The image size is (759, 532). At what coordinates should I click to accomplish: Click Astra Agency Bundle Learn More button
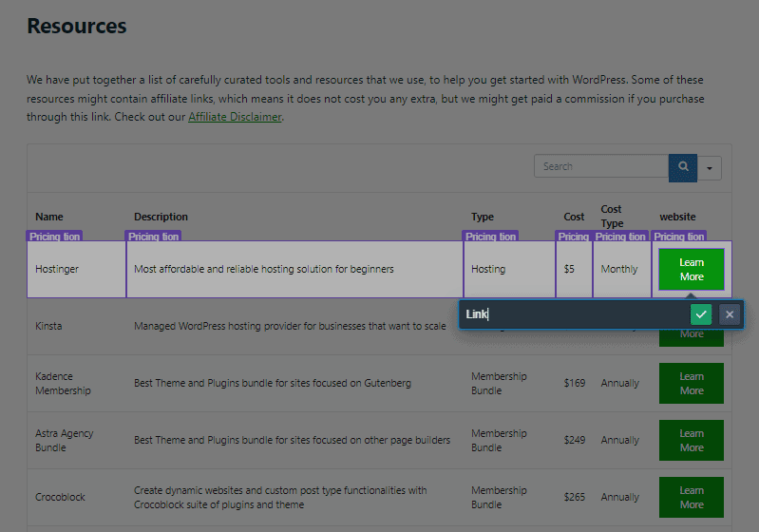click(x=692, y=440)
